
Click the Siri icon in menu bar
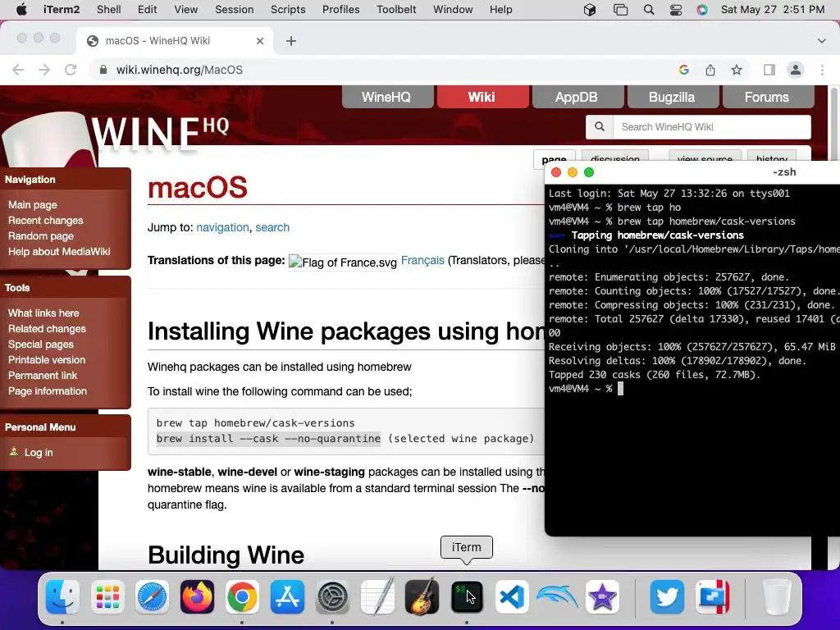coord(702,10)
